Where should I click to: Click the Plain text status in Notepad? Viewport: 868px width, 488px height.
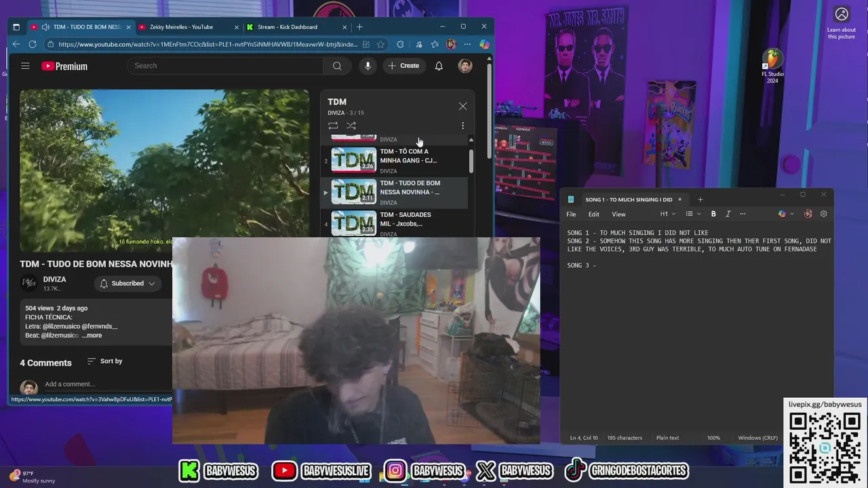(667, 438)
